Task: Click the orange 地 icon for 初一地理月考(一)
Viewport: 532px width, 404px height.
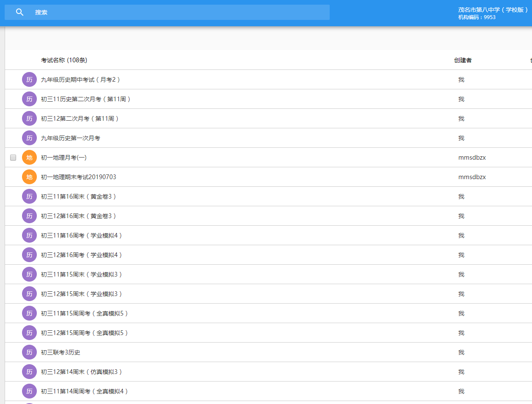Action: (29, 158)
